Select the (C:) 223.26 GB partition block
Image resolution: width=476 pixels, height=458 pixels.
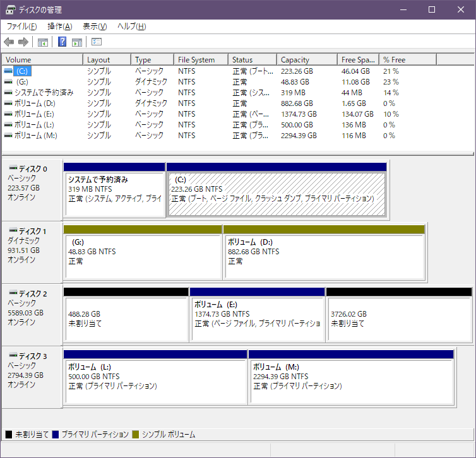coord(277,190)
